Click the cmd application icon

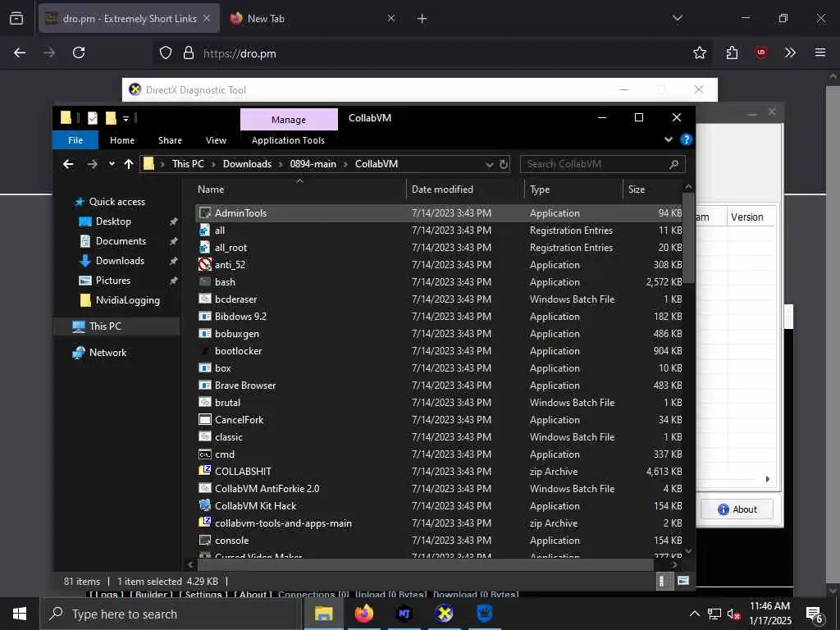coord(204,454)
